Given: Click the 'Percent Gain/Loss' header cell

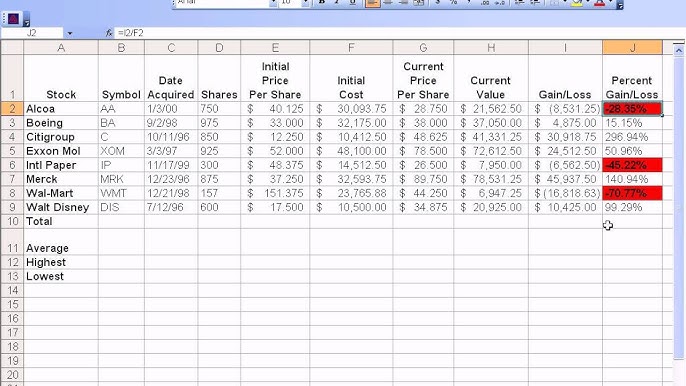Looking at the screenshot, I should point(632,78).
